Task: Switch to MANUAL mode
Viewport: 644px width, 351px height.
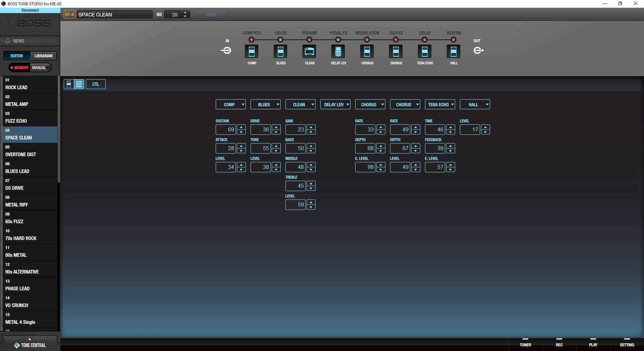Action: 41,68
